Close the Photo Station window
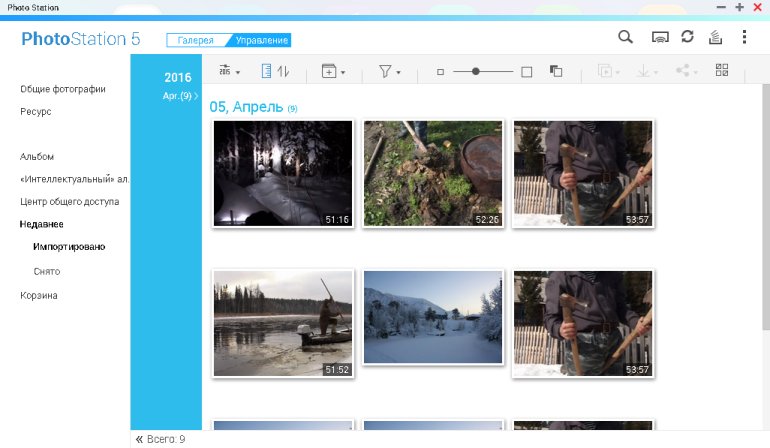This screenshot has width=770, height=448. coord(758,7)
